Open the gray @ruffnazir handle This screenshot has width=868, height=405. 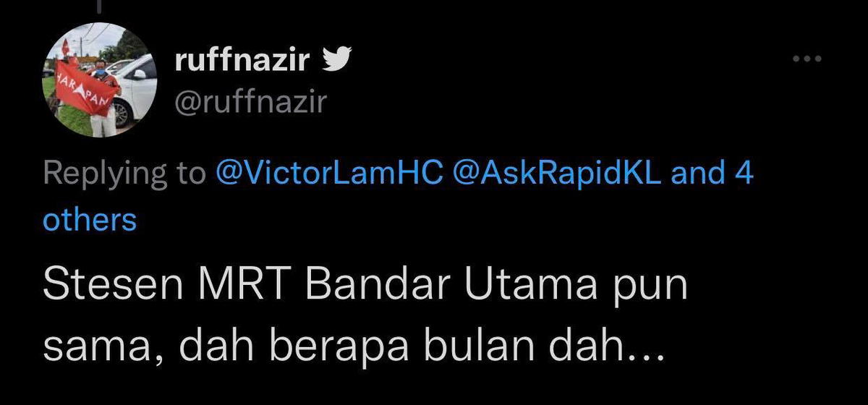[x=250, y=104]
